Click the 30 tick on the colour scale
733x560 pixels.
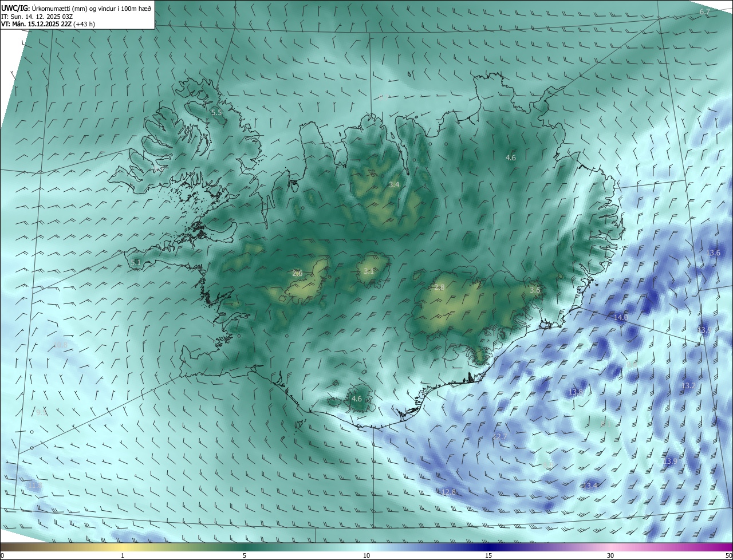[610, 555]
